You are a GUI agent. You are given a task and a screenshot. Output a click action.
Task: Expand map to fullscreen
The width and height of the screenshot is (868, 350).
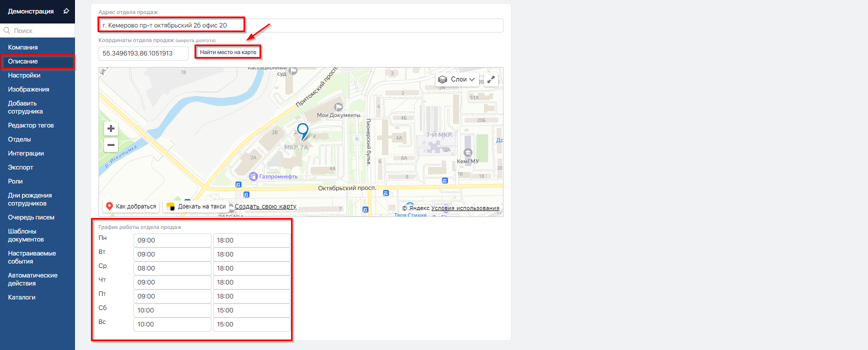point(491,79)
